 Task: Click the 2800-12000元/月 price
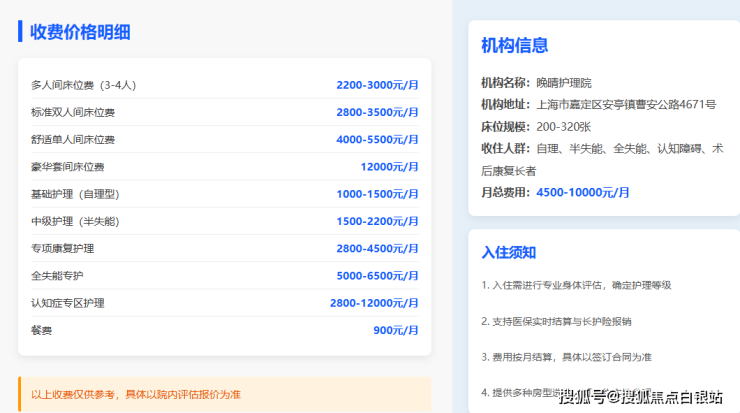tap(374, 303)
